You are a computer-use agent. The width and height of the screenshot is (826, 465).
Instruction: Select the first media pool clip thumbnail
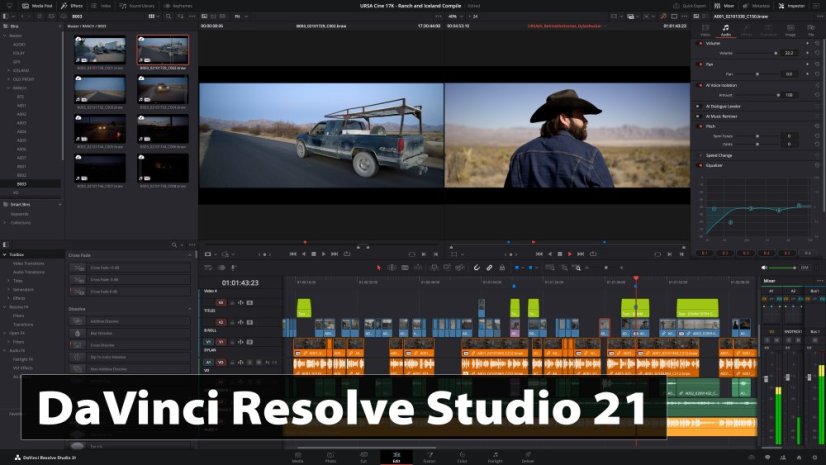coord(100,51)
